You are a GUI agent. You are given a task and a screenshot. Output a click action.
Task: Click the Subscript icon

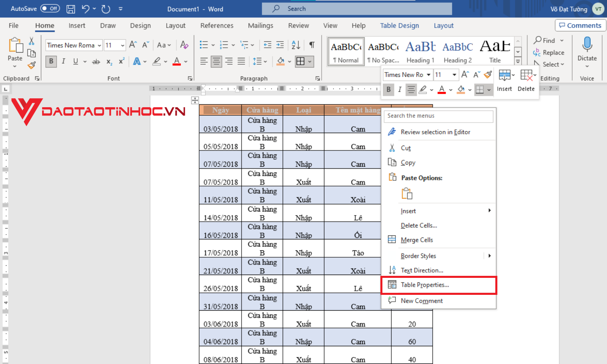(108, 61)
